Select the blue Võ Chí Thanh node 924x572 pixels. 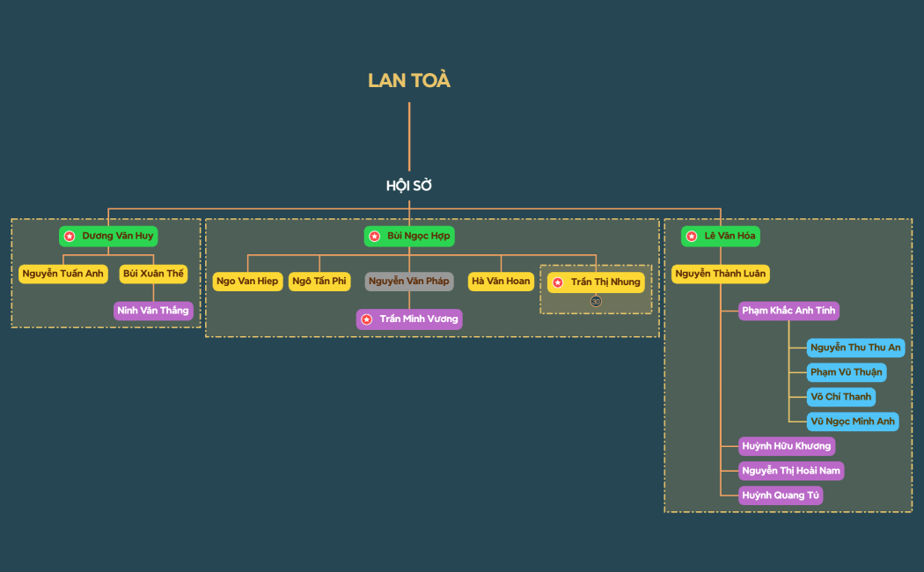841,397
